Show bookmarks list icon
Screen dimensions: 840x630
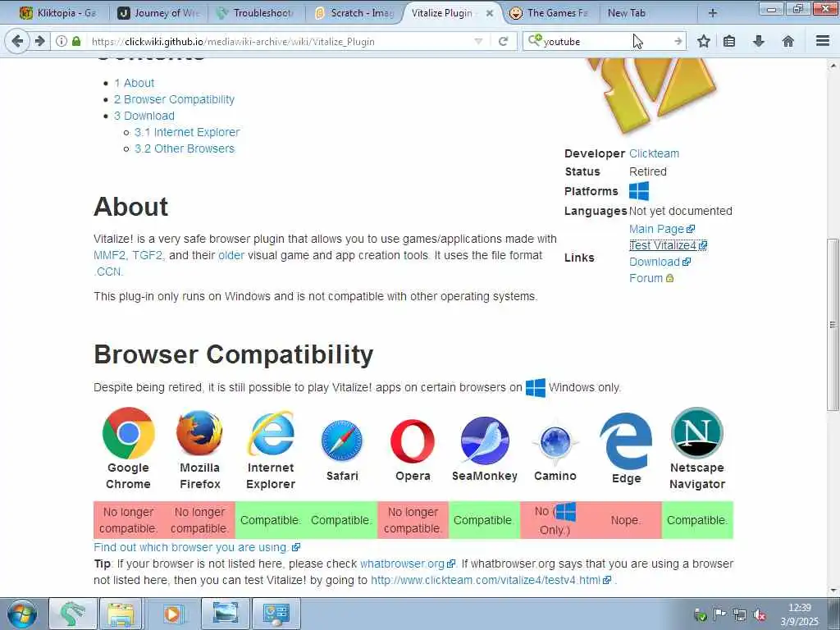(729, 41)
